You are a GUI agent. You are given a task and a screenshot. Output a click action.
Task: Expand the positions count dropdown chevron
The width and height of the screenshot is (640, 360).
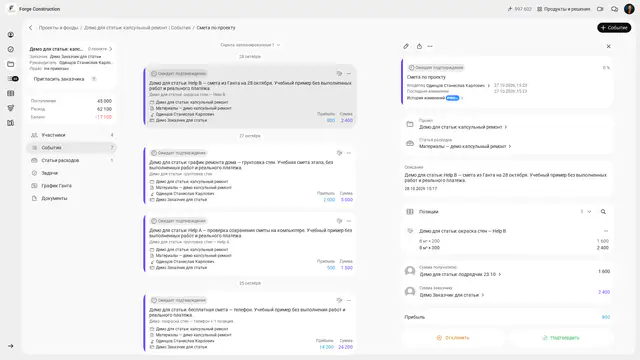point(589,212)
